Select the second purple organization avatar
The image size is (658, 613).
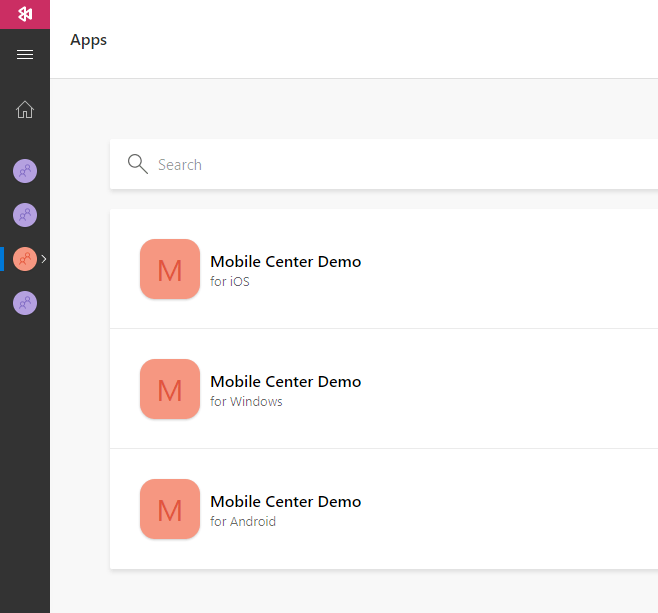point(25,215)
